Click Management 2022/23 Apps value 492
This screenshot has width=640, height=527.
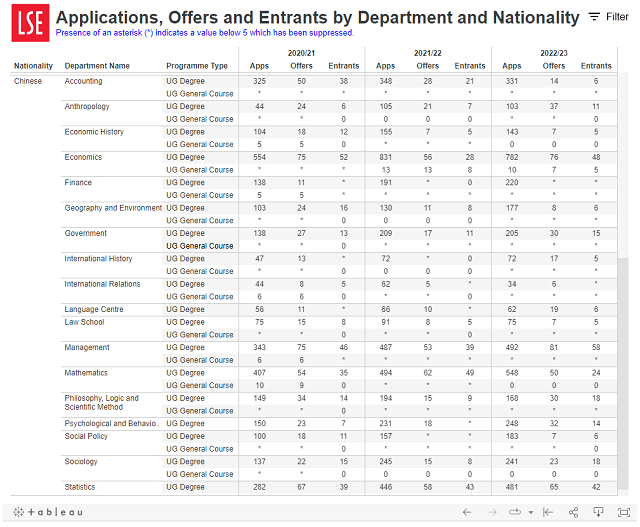point(512,347)
